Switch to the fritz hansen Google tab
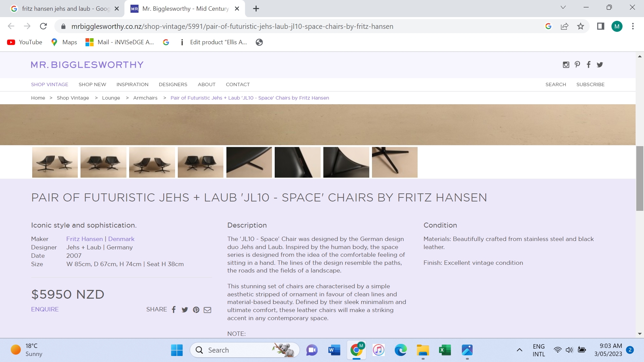The width and height of the screenshot is (644, 362). tap(62, 9)
